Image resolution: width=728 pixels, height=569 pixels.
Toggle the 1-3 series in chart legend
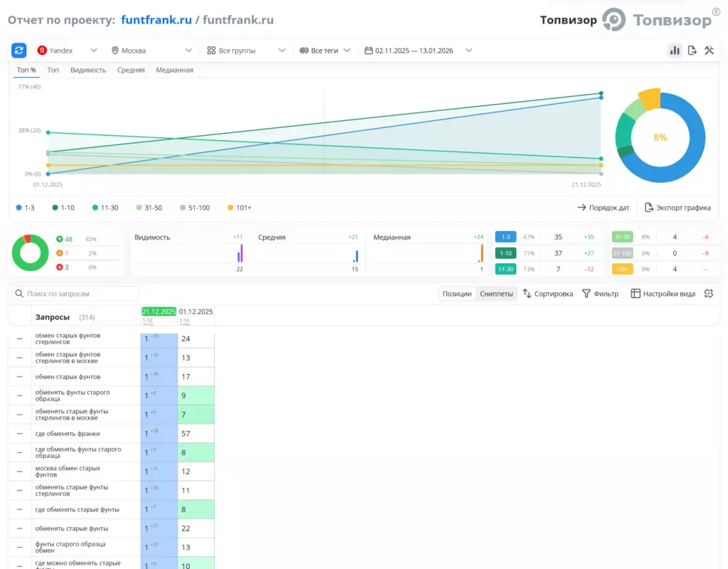pos(25,208)
